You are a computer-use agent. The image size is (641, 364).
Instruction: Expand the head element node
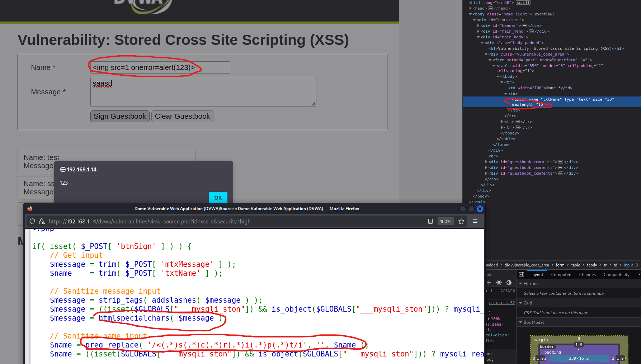point(470,8)
